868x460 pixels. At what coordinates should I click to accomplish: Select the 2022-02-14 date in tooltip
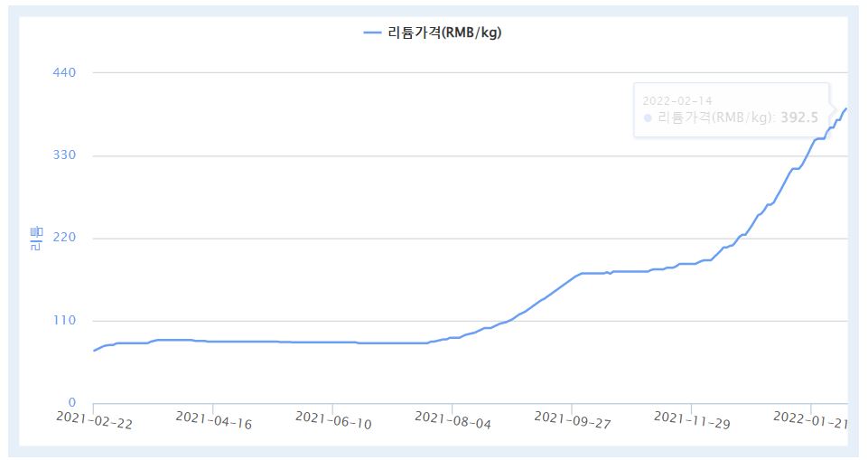677,100
